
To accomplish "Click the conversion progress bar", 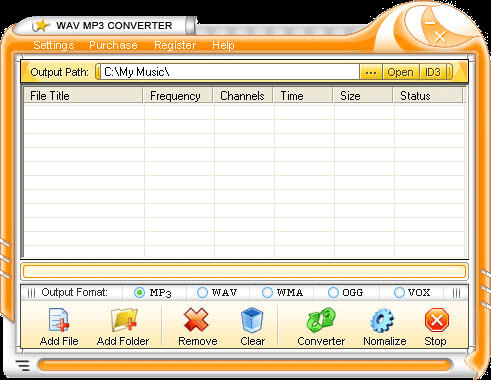I will click(244, 271).
